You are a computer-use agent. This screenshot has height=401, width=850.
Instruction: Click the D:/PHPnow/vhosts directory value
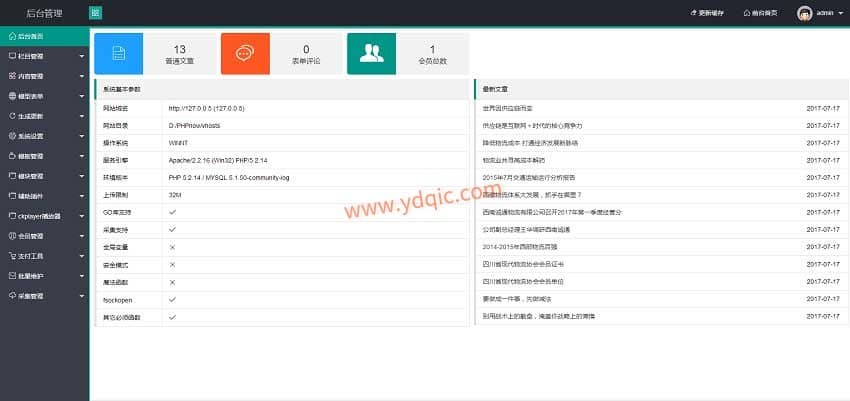194,126
